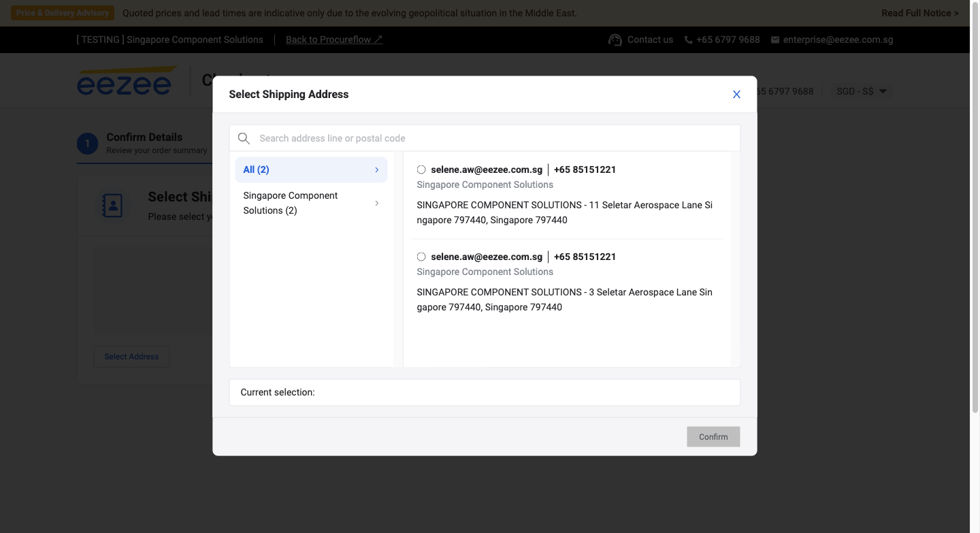Viewport: 980px width, 533px height.
Task: Click the page vertical scrollbar
Action: pyautogui.click(x=975, y=206)
